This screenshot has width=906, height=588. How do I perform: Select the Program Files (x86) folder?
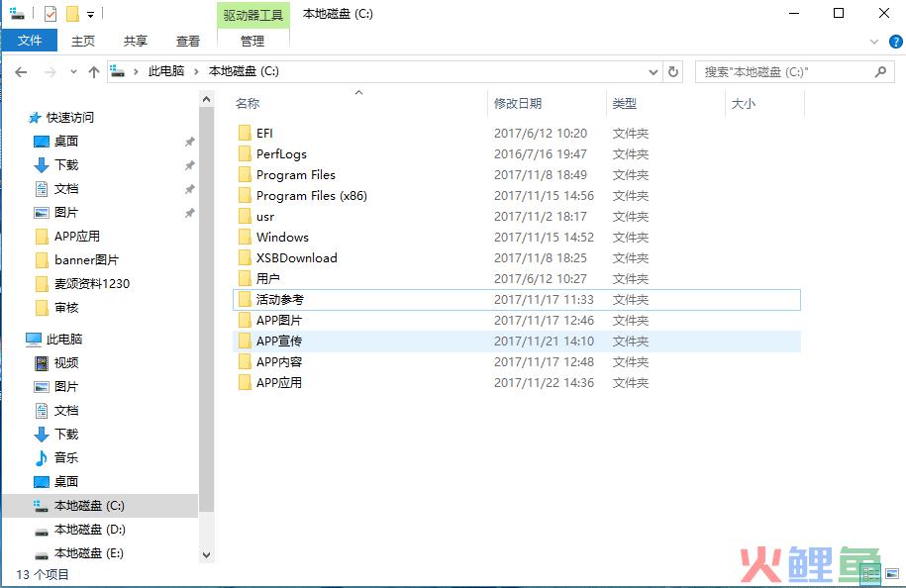point(312,196)
